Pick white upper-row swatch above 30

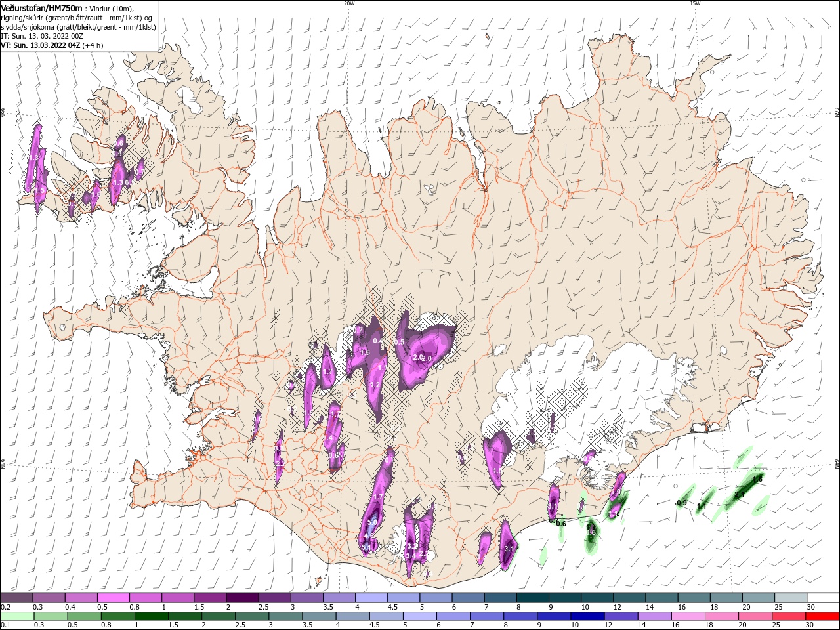[824, 597]
